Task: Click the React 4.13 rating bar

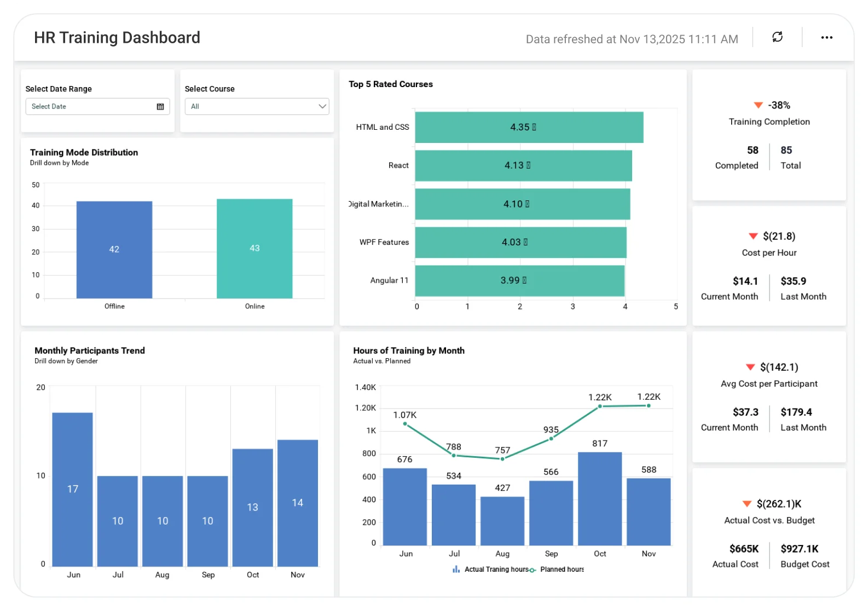Action: coord(524,165)
